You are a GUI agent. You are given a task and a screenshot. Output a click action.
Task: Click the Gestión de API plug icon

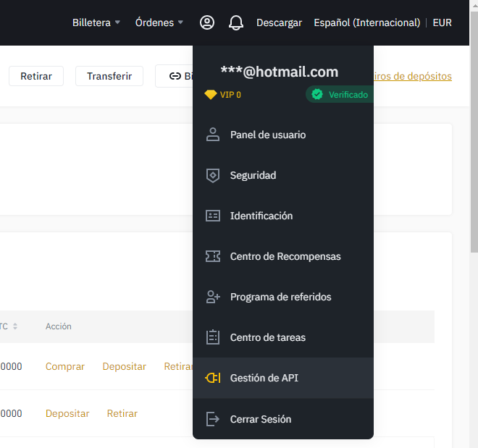pos(212,378)
